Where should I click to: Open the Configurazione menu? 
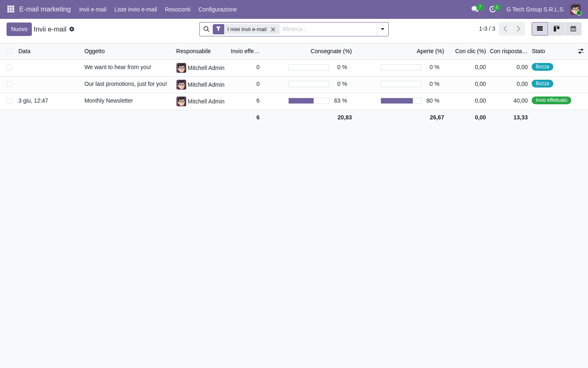point(218,9)
